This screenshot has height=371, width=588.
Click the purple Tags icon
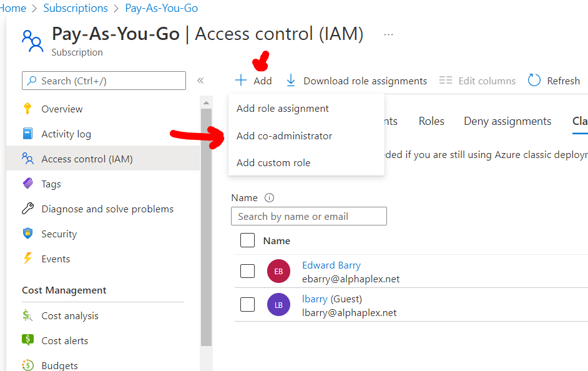click(x=27, y=184)
